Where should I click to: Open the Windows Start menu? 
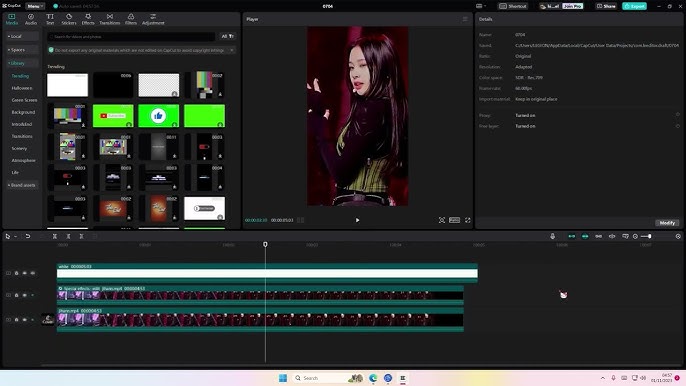pyautogui.click(x=283, y=378)
